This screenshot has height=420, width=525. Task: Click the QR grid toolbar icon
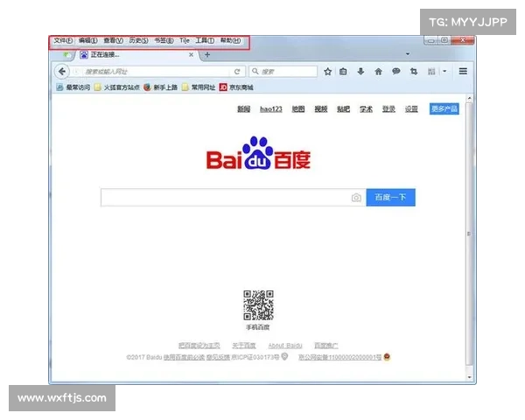point(431,72)
